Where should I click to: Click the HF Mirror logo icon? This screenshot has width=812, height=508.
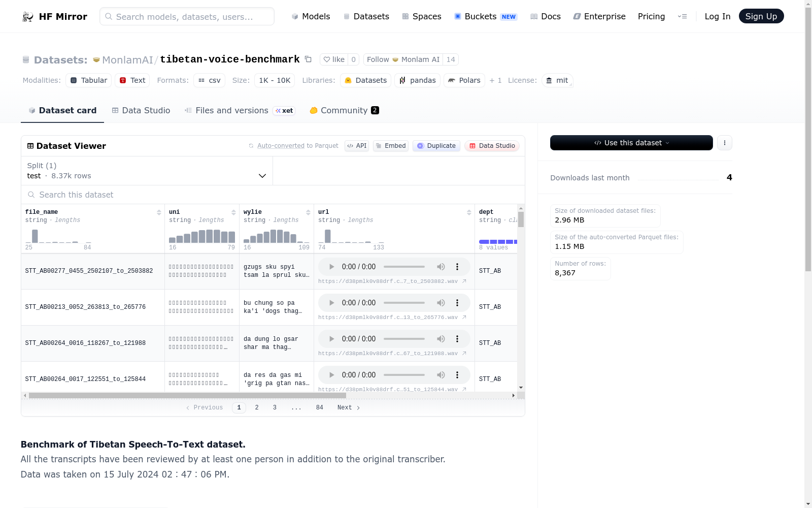pyautogui.click(x=28, y=17)
